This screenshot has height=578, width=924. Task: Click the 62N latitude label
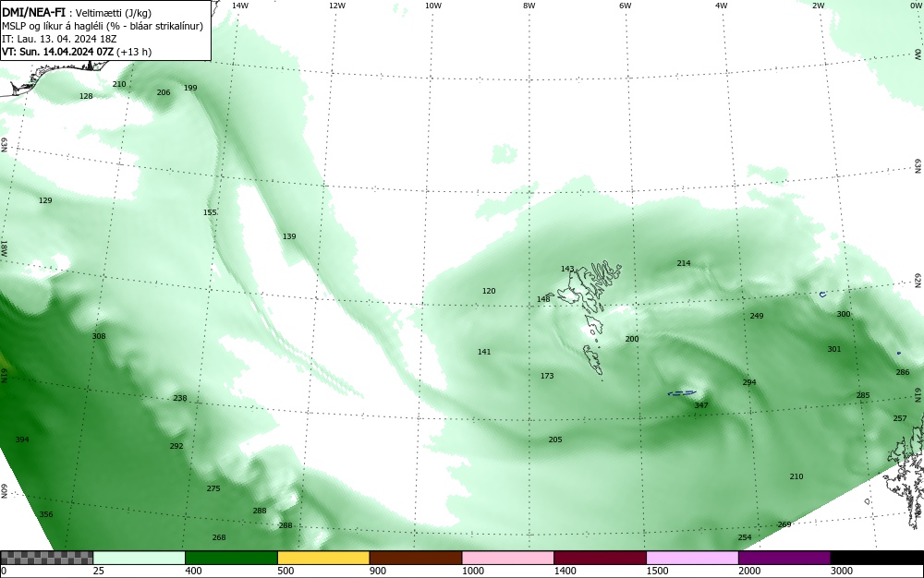pyautogui.click(x=918, y=280)
